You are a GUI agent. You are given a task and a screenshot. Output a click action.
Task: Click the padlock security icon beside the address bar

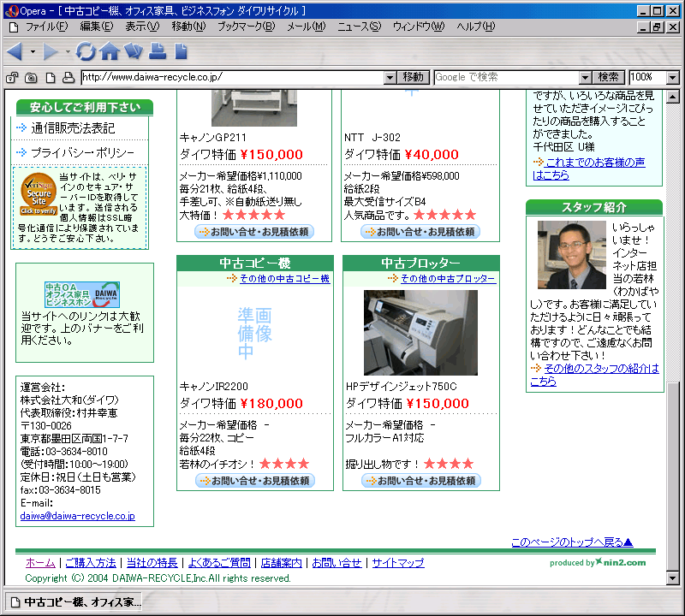[12, 78]
